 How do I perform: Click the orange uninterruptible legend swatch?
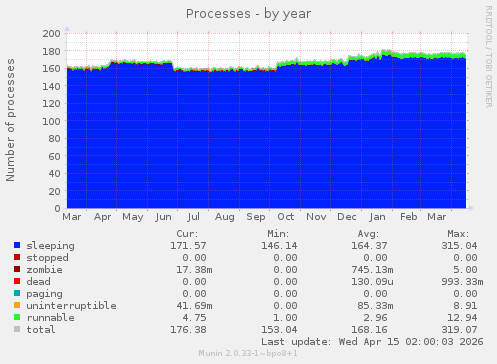click(17, 305)
